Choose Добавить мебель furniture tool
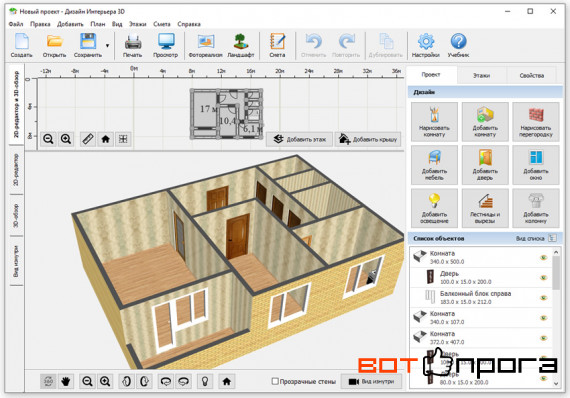 tap(434, 165)
